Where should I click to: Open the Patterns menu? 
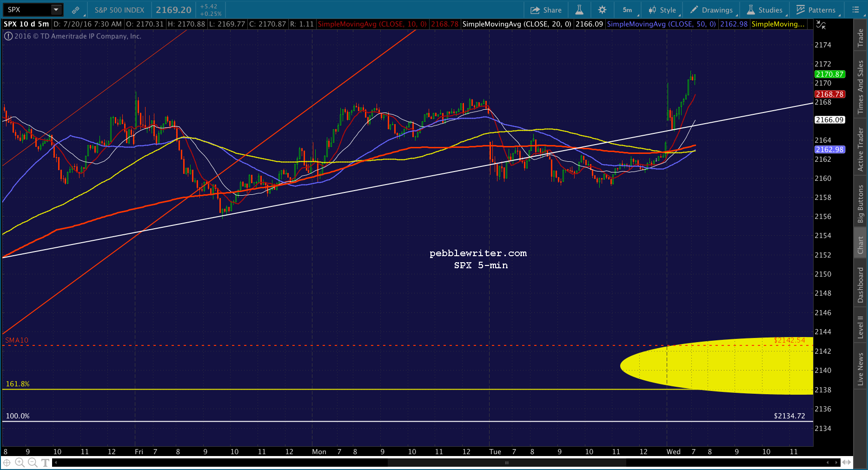click(816, 10)
